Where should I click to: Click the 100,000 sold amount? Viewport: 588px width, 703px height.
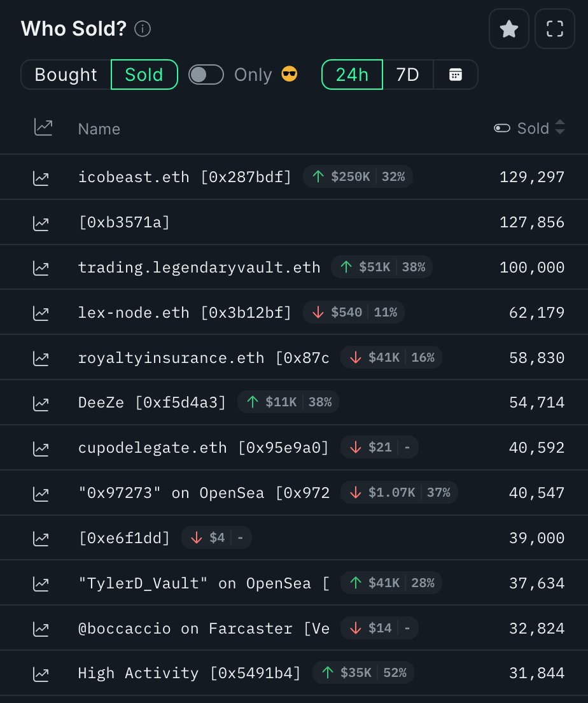(x=532, y=267)
